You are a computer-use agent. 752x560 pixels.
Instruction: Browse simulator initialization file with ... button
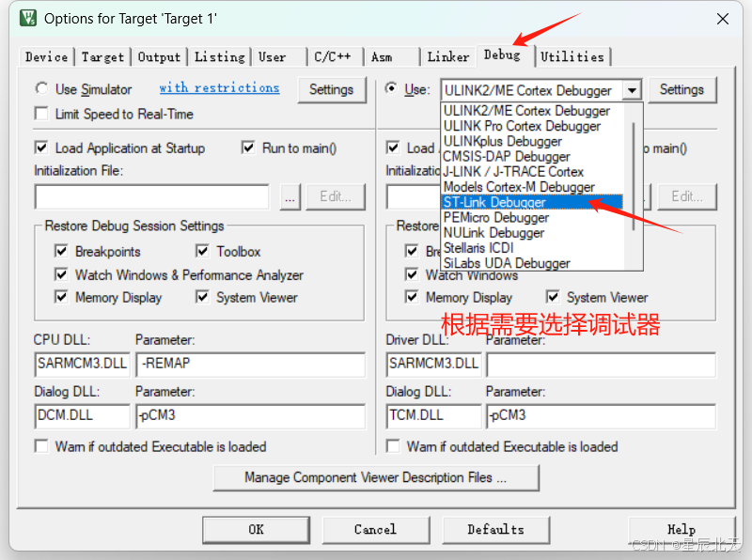click(x=290, y=197)
